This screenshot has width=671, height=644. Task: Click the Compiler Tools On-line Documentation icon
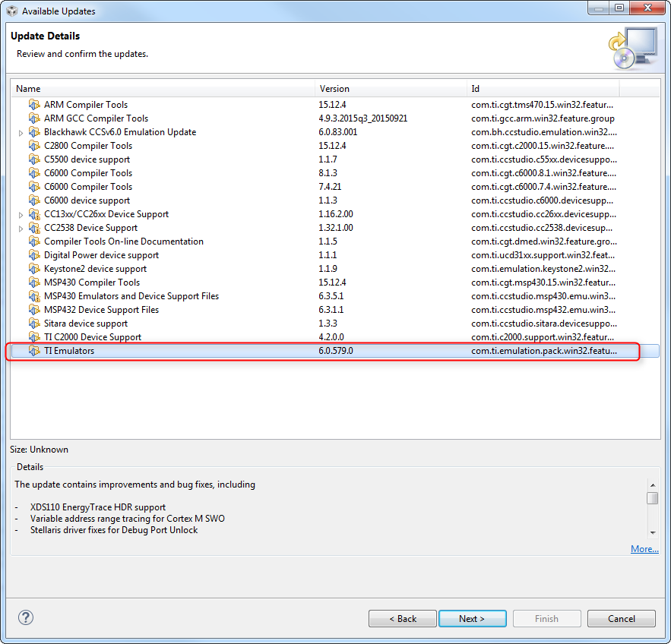click(34, 241)
